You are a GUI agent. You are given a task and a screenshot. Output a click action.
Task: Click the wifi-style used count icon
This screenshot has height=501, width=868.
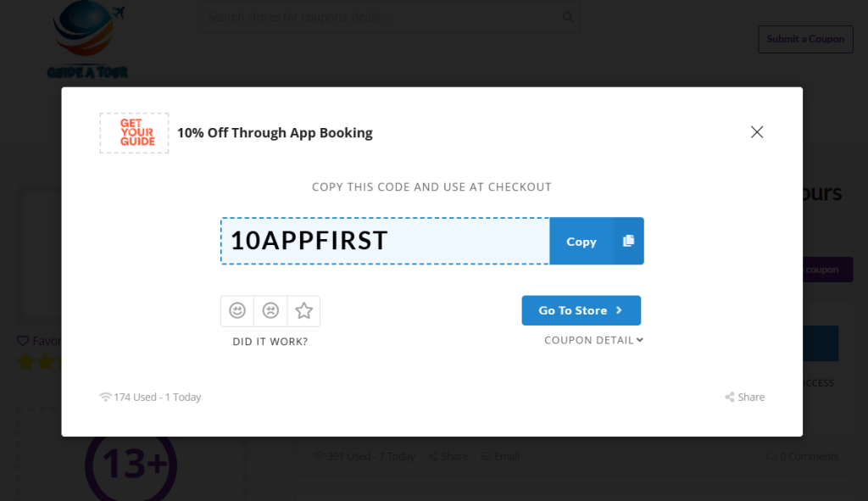point(105,397)
